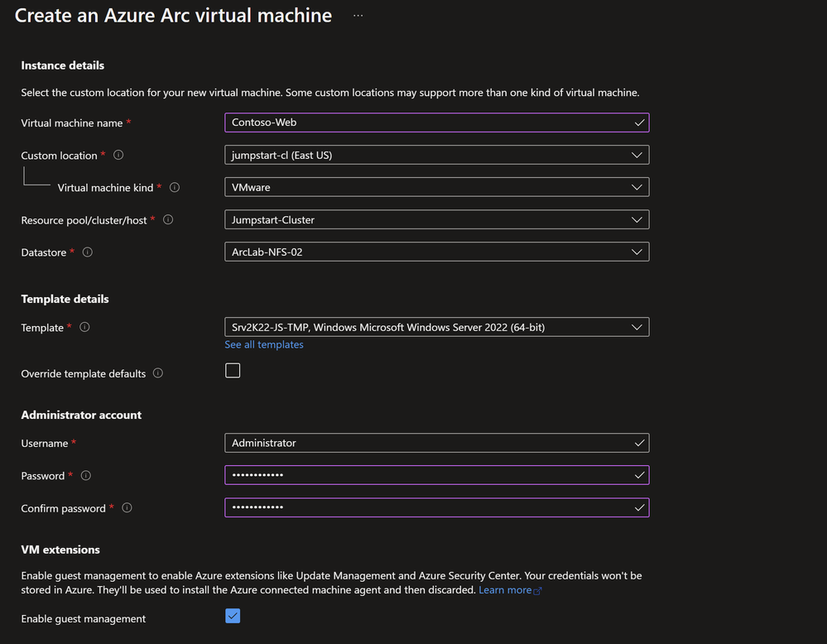The height and width of the screenshot is (644, 827).
Task: Open the ellipsis menu beside page title
Action: click(358, 16)
